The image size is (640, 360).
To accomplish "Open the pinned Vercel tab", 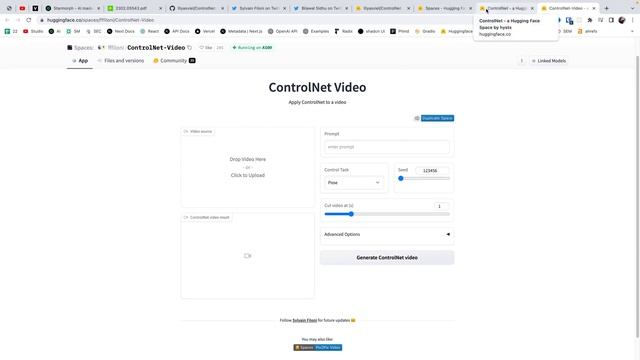I will tap(35, 8).
